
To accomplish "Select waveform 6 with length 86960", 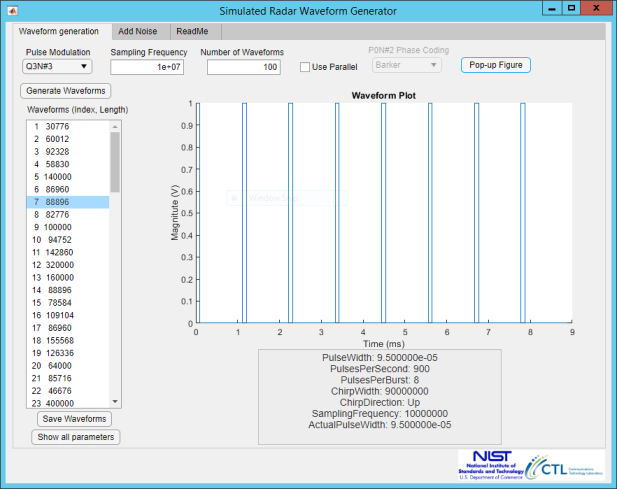I will pyautogui.click(x=68, y=189).
